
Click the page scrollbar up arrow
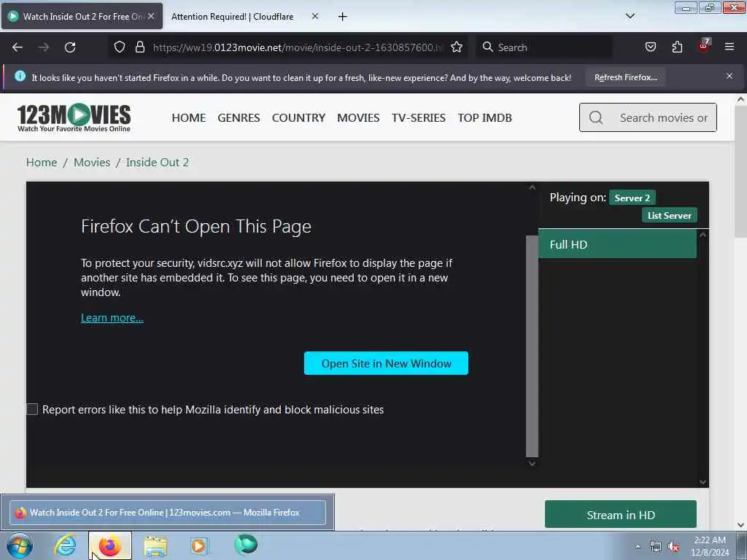740,99
